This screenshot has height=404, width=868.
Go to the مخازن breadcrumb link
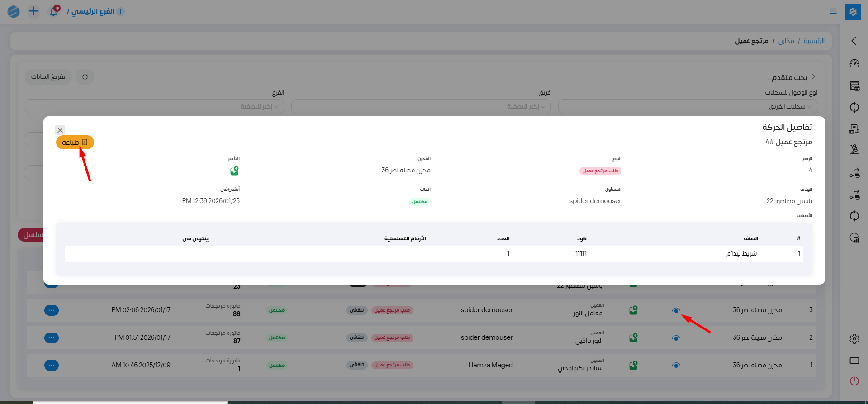[x=786, y=41]
